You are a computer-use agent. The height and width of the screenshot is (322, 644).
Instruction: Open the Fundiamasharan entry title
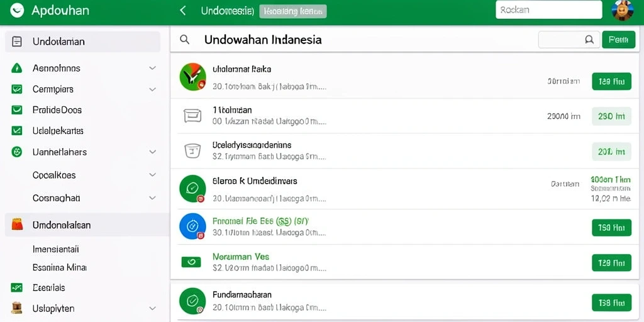242,294
